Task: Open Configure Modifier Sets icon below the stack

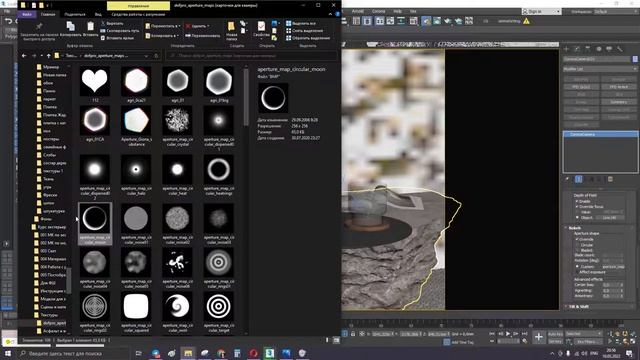Action: point(610,179)
